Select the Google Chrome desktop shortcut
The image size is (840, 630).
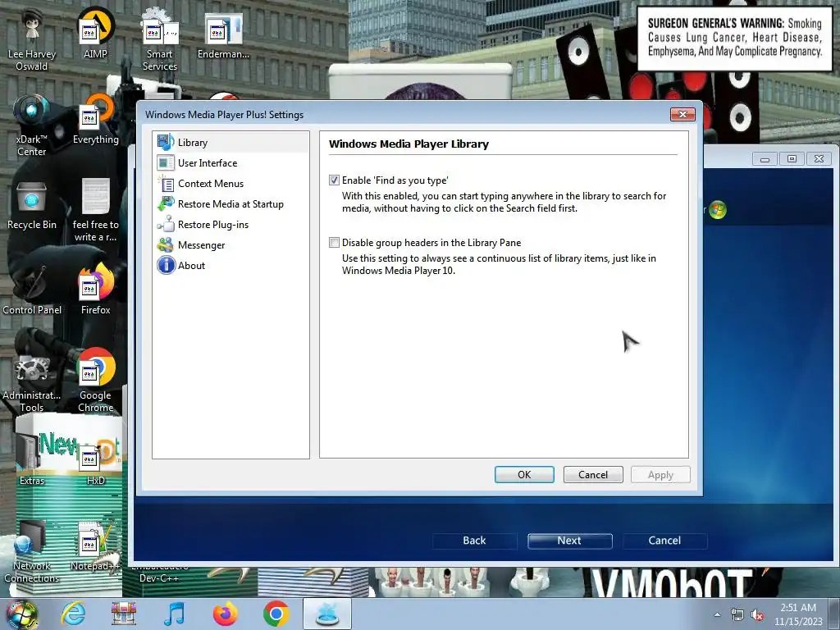coord(95,381)
